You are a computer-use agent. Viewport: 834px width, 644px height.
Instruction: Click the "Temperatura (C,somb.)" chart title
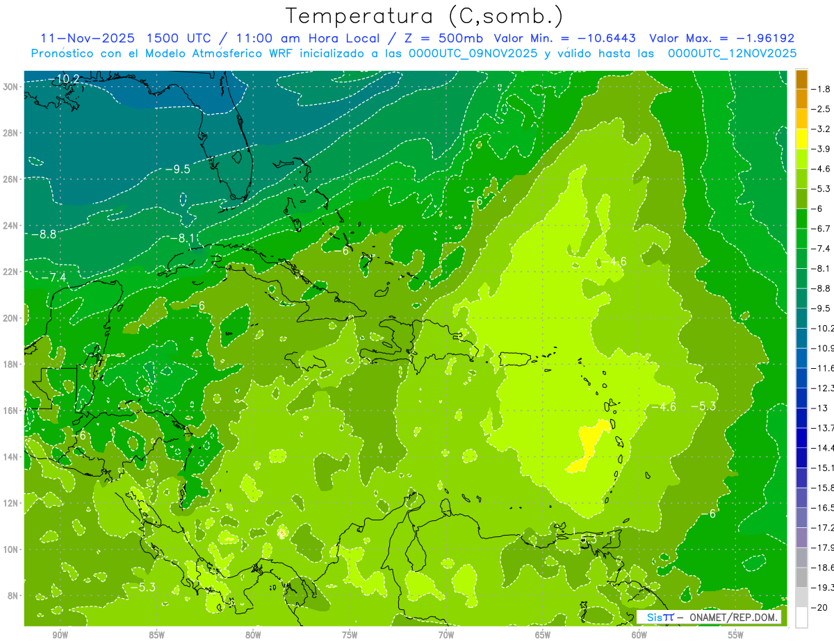(425, 16)
